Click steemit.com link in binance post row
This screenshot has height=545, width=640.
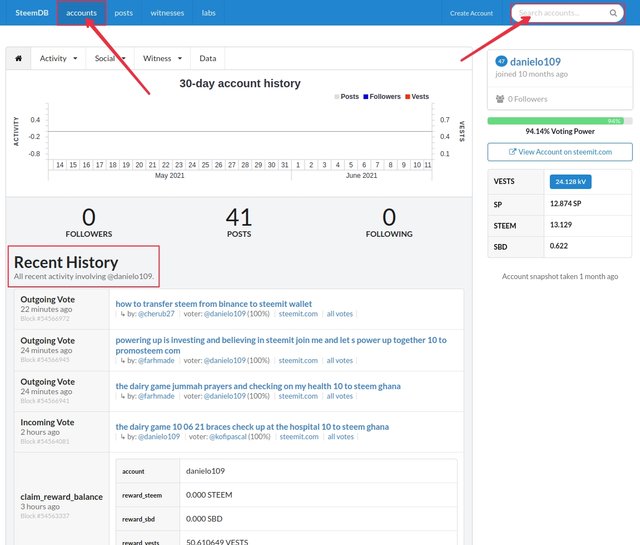[x=298, y=314]
